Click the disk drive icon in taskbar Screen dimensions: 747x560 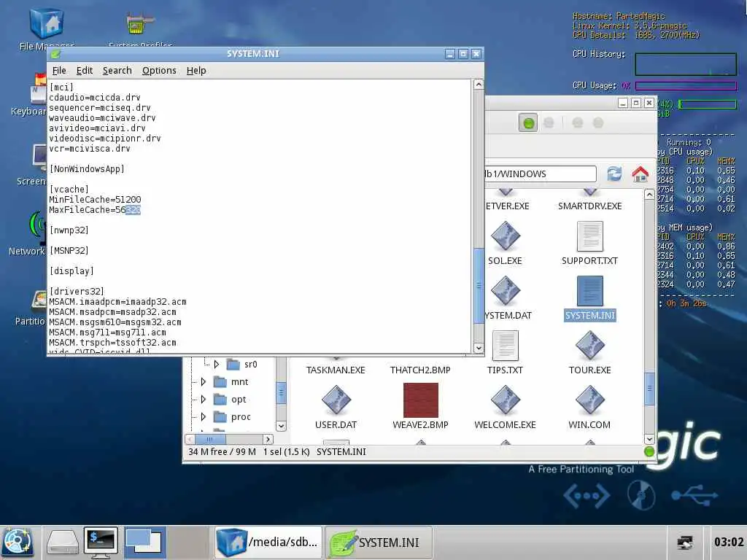click(62, 542)
